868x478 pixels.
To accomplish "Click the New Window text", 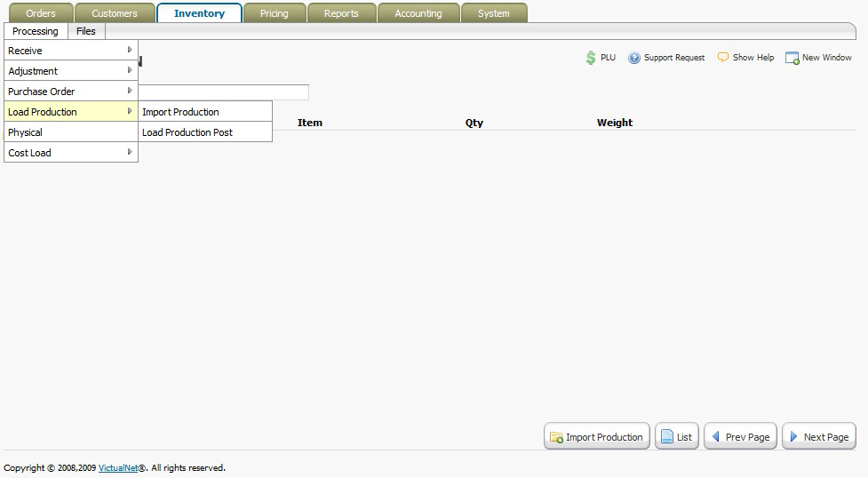I will 827,58.
